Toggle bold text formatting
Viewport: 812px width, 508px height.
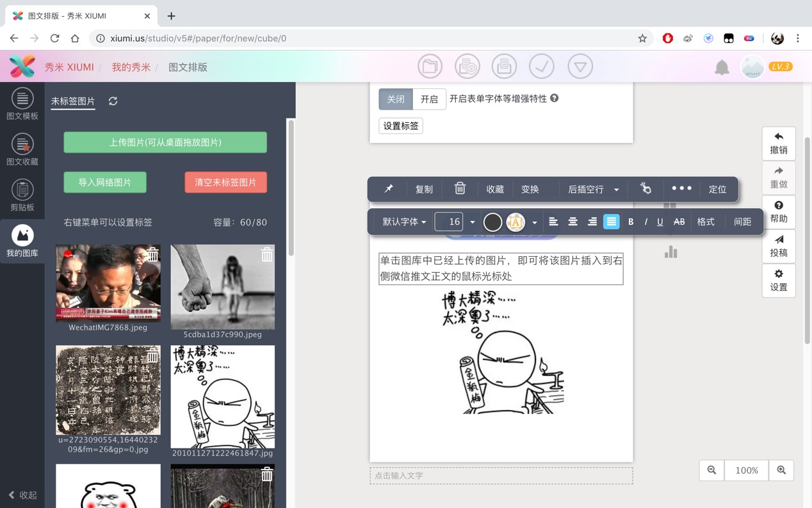[x=631, y=222]
